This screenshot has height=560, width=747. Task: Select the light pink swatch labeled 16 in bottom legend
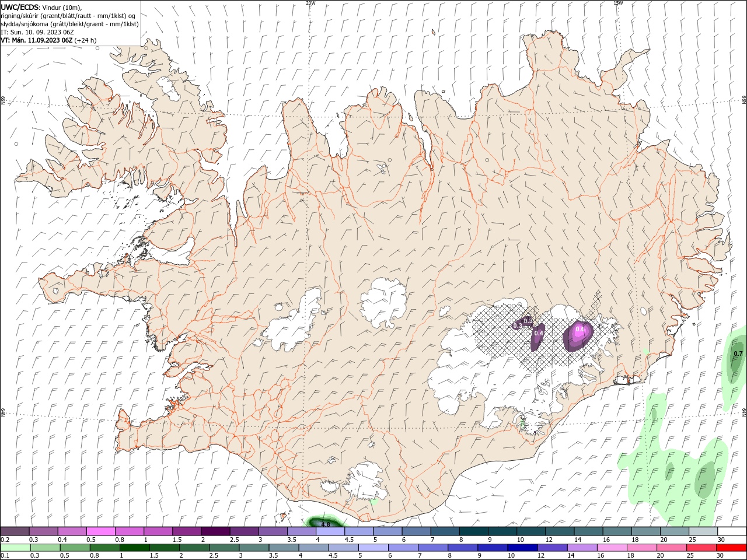click(612, 548)
